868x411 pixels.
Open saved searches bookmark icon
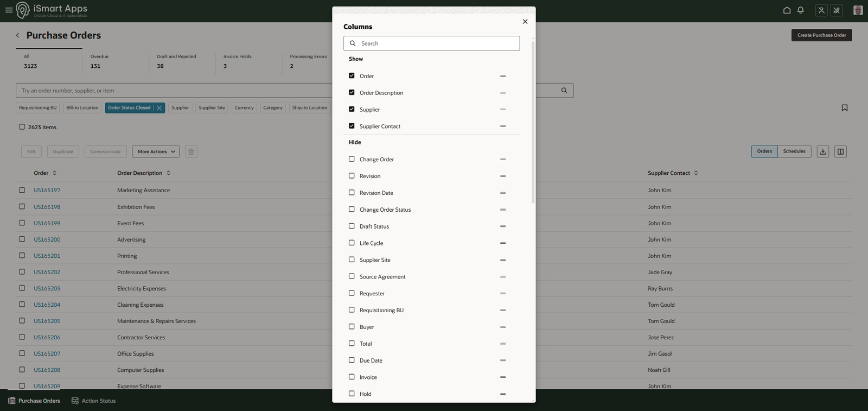click(x=845, y=108)
